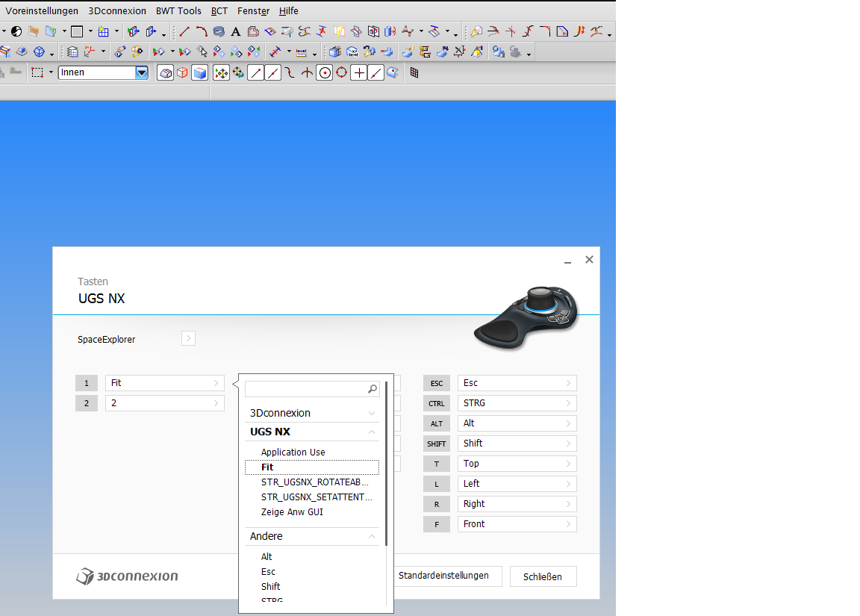Click the gray rectangle toolbar icon
The image size is (860, 616).
click(77, 32)
